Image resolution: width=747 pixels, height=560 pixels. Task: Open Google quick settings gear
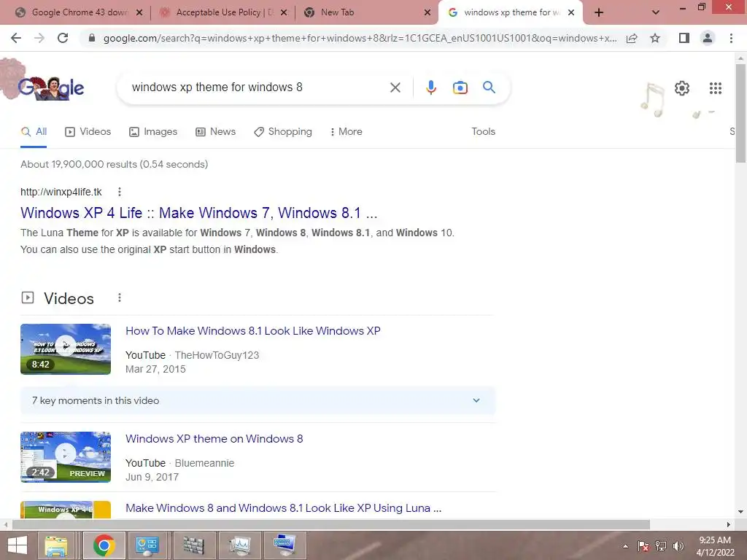[682, 88]
